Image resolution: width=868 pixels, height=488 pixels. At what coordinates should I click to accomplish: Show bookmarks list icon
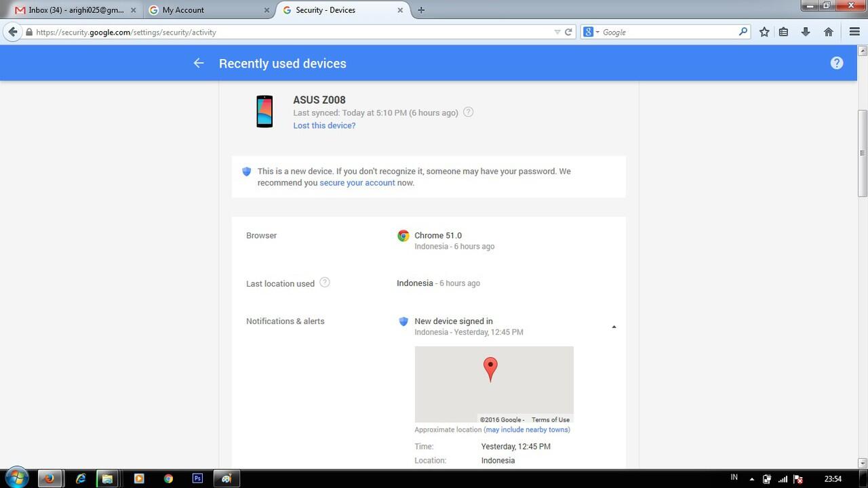783,32
